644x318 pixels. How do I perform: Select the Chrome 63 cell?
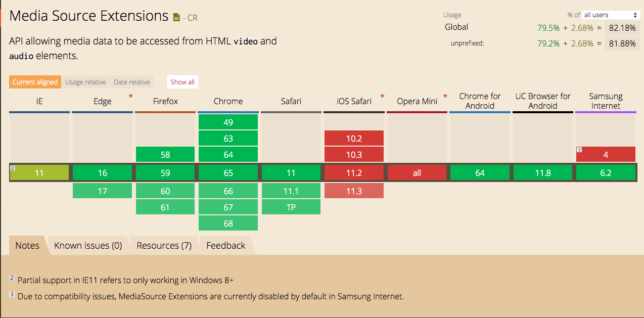pos(228,138)
